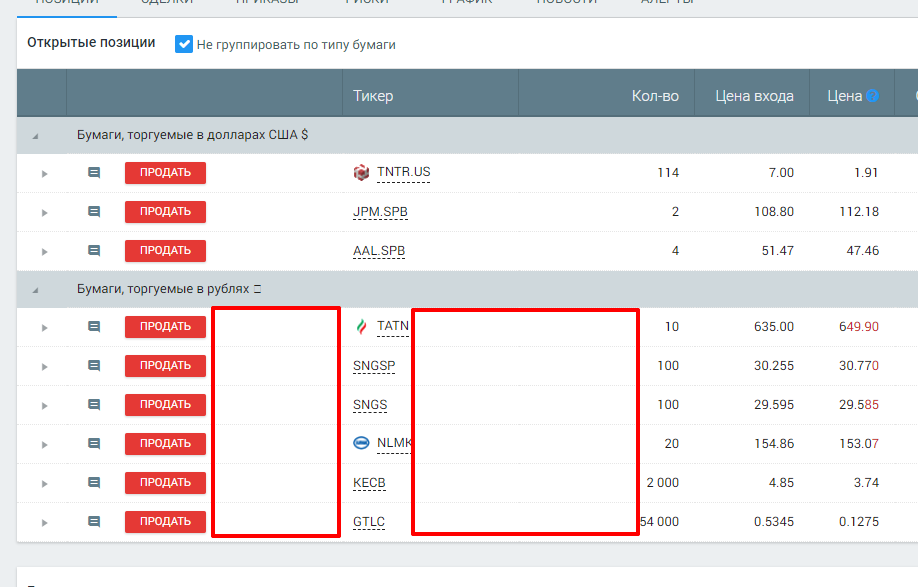Open the SNGSP ticker link
918x587 pixels.
[x=374, y=366]
